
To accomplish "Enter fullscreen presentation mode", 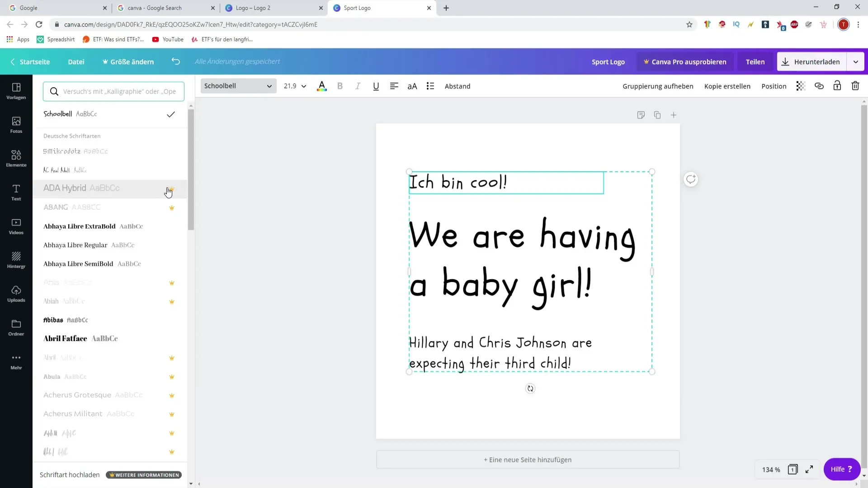I will (x=809, y=469).
